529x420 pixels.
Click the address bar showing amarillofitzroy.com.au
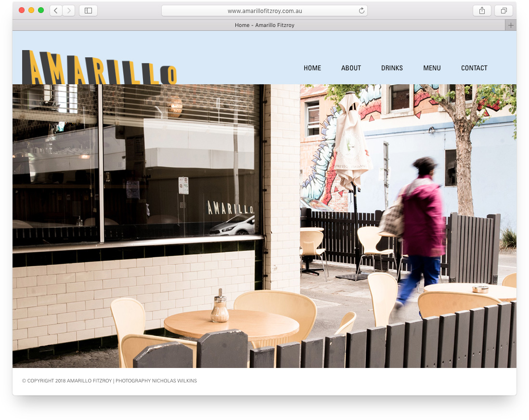coord(265,11)
